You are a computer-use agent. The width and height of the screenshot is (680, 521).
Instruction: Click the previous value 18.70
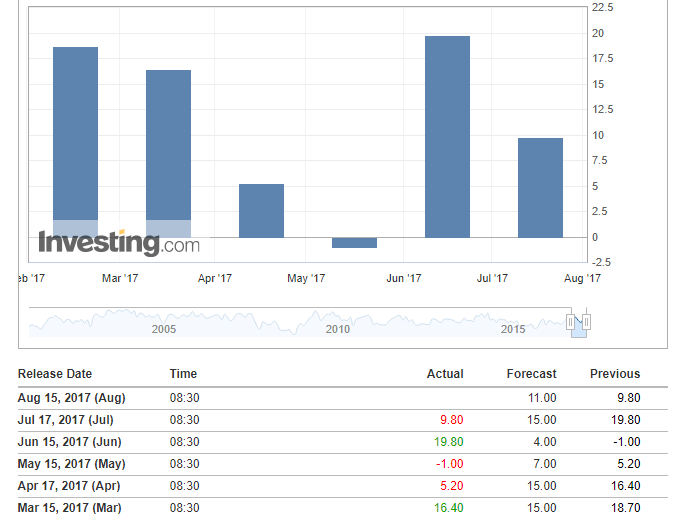click(x=626, y=508)
